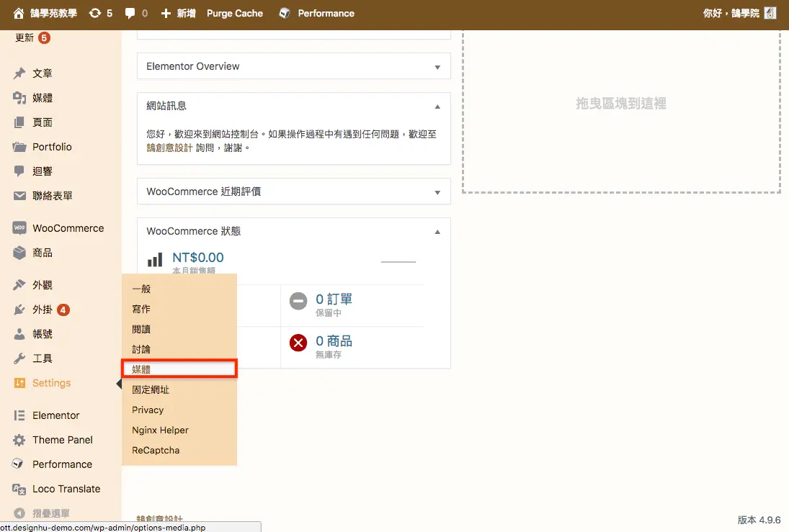The height and width of the screenshot is (532, 789).
Task: Click the plugin update badge 4
Action: pos(63,310)
